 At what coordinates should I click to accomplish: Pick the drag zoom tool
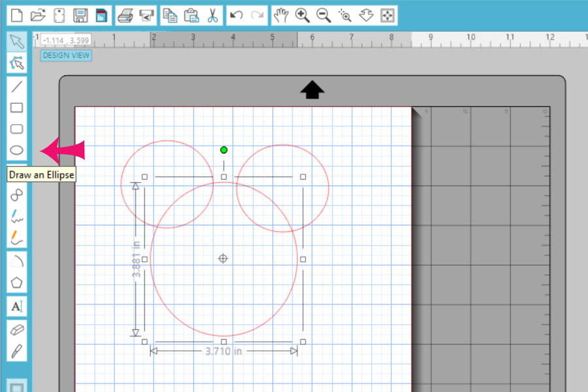coord(366,16)
